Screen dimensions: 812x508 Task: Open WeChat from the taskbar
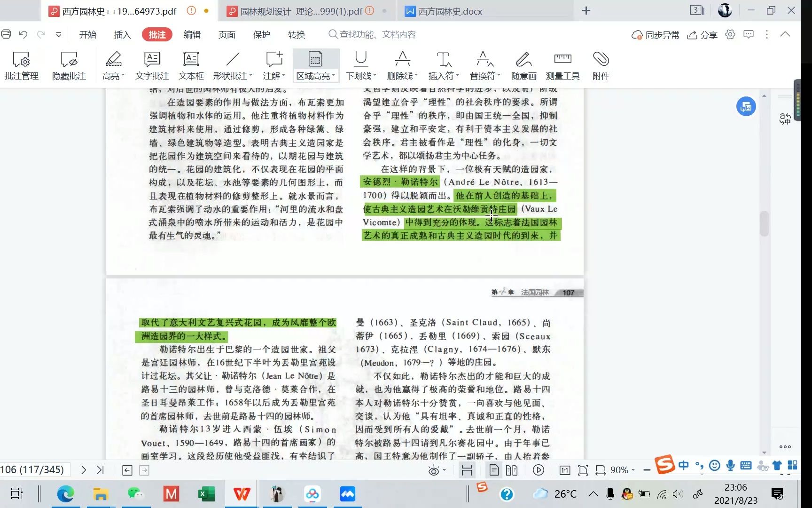pos(136,494)
